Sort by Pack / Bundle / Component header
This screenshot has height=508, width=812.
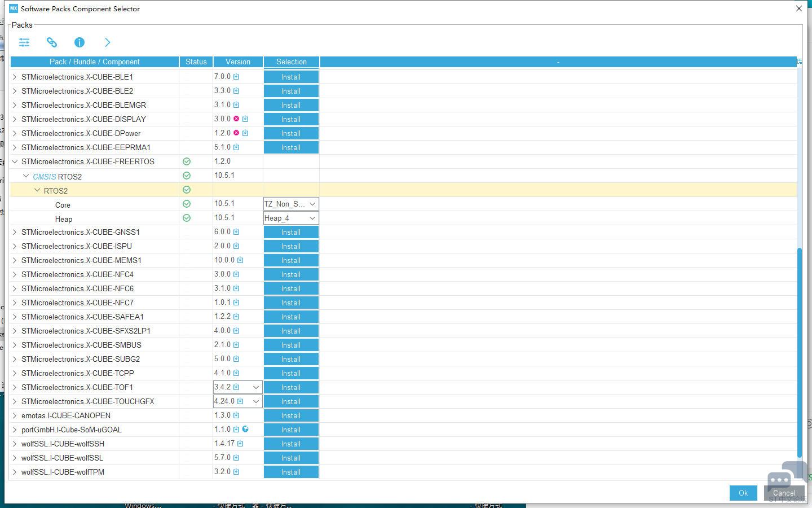[x=95, y=62]
